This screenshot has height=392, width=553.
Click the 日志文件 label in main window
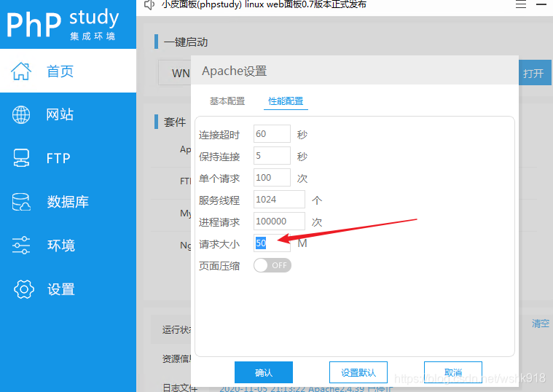[x=179, y=388]
